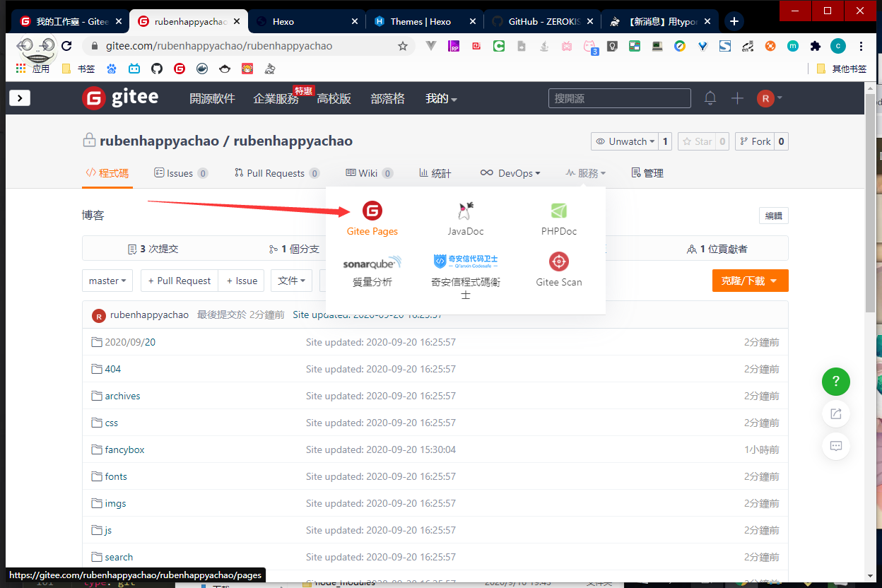Select the PHPDoc service icon
Image resolution: width=882 pixels, height=588 pixels.
click(558, 211)
